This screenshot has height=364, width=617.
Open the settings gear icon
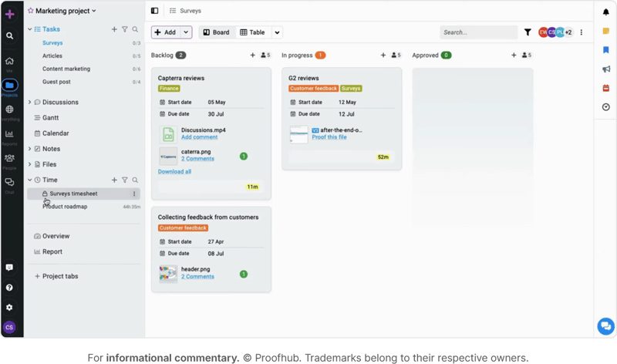[x=9, y=308]
